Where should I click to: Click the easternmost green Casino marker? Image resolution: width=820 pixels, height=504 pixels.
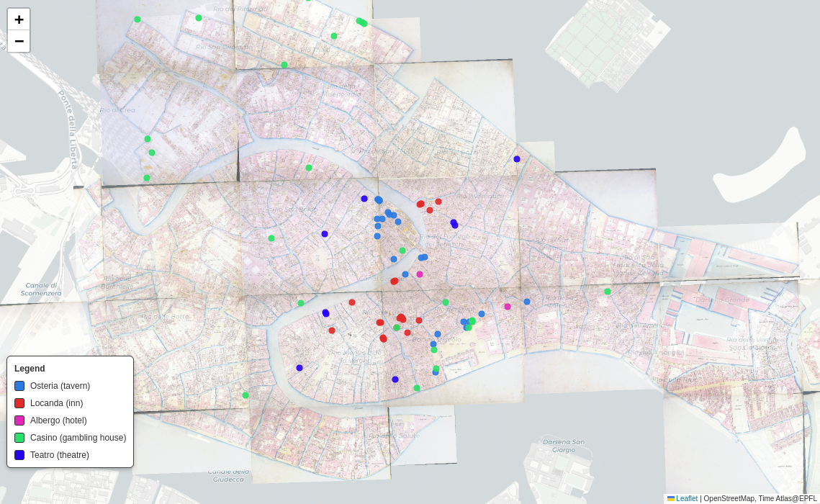click(x=608, y=292)
